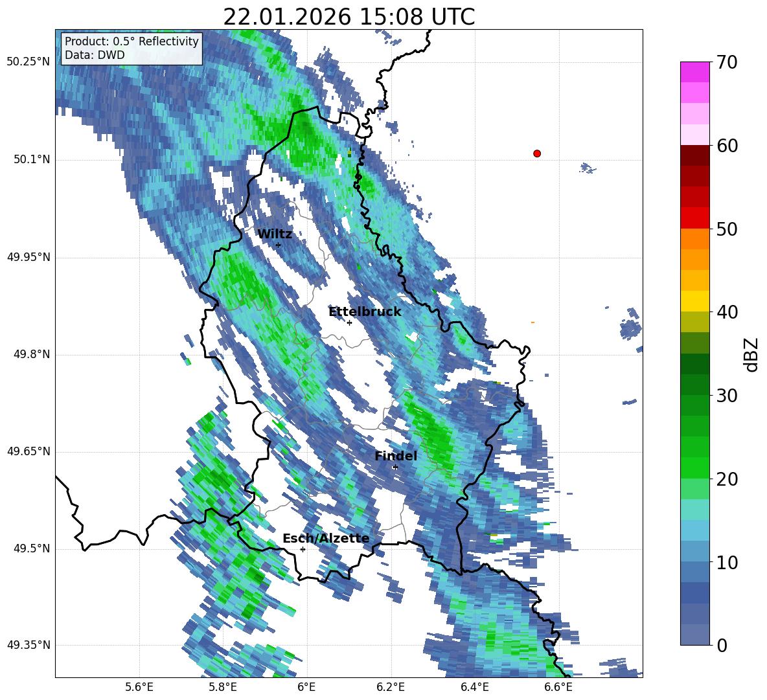
Task: Click the 30 label on colorbar
Action: 727,396
